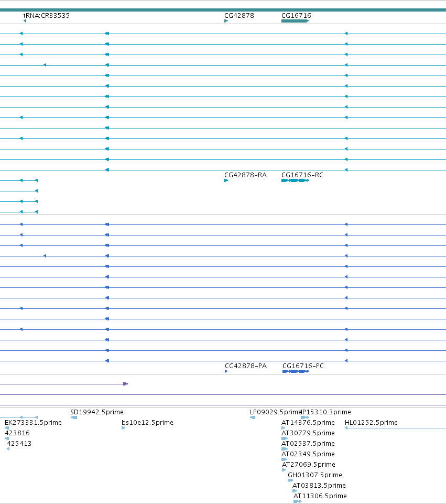446x504 pixels.
Task: Select the AT11306.5prime EST label
Action: click(320, 496)
